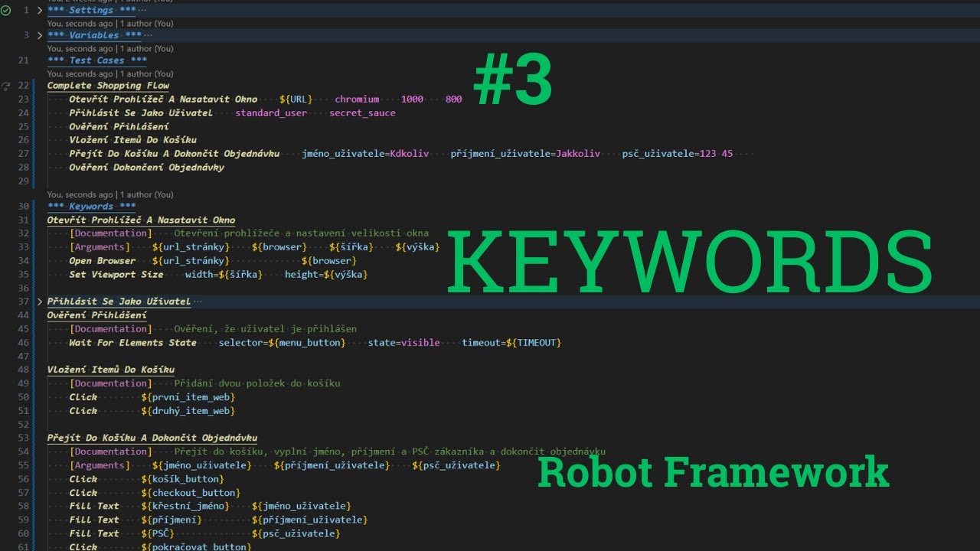The image size is (980, 551).
Task: Click příjmení_uživatele=Jakkoliv argument
Action: (x=525, y=154)
